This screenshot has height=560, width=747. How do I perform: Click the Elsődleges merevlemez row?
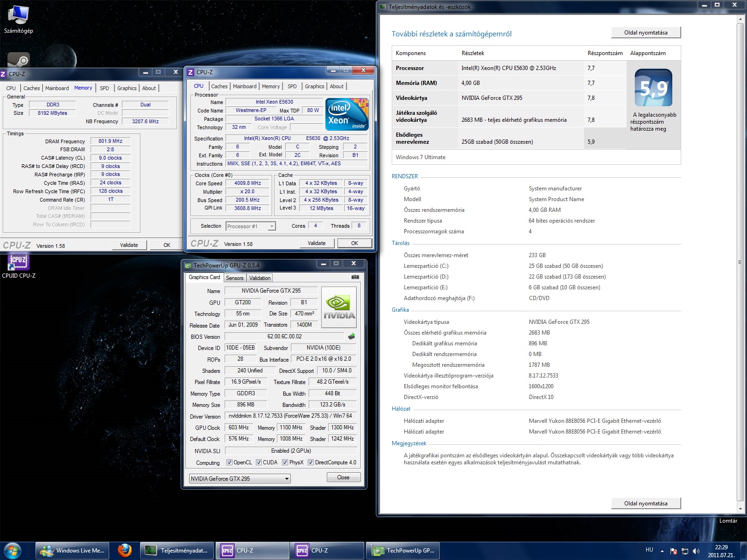[x=509, y=138]
